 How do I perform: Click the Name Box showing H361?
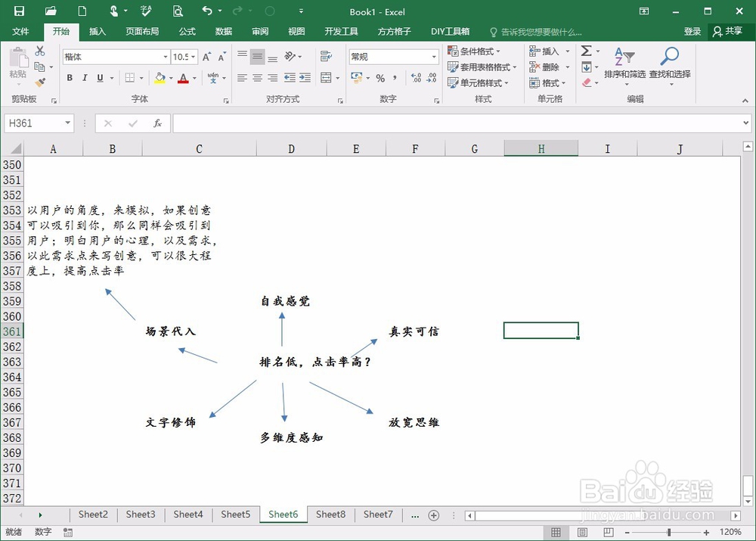pos(39,123)
